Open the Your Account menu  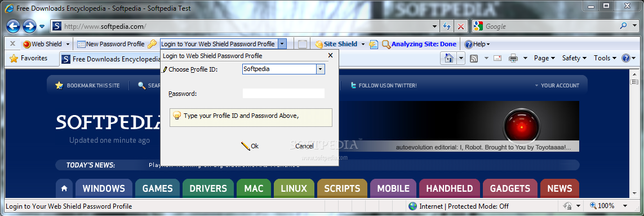coord(557,86)
